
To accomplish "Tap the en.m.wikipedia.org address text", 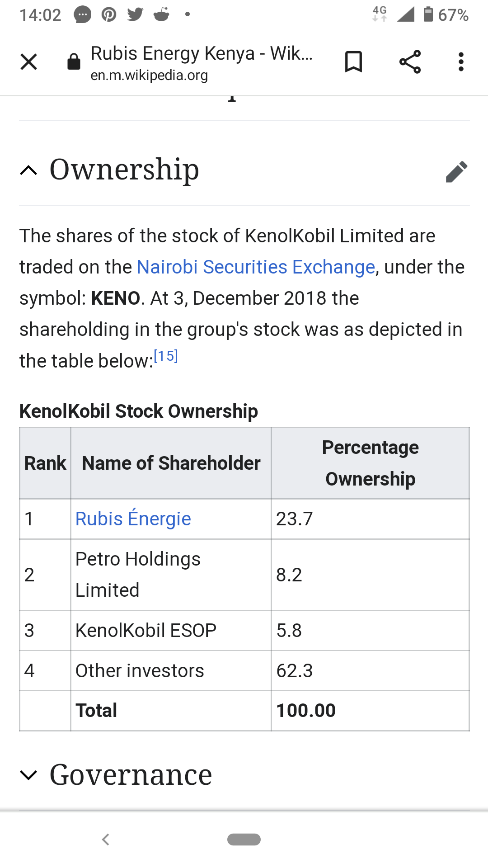I will 149,75.
